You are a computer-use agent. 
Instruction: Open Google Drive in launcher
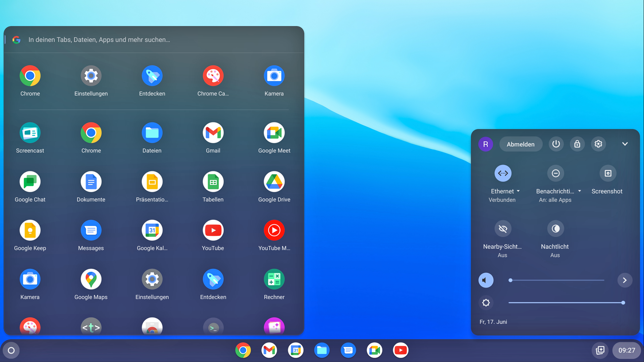274,182
